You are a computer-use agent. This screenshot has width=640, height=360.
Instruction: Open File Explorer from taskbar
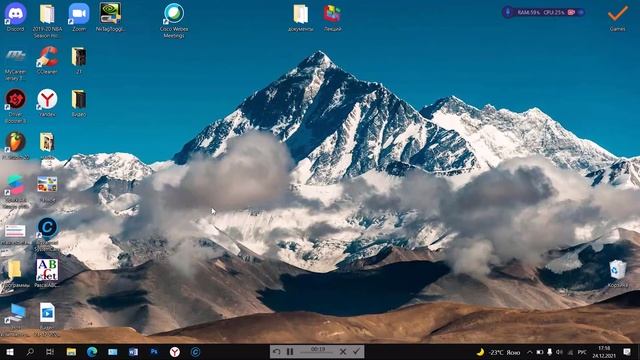coord(71,352)
